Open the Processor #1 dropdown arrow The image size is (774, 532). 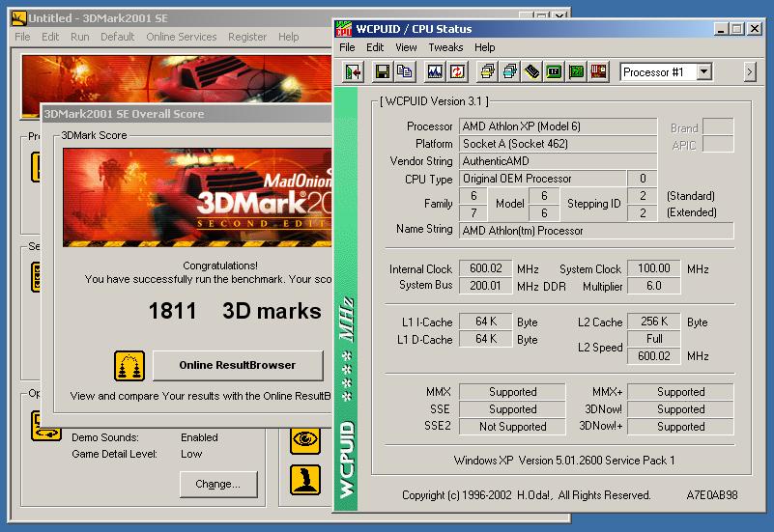704,72
